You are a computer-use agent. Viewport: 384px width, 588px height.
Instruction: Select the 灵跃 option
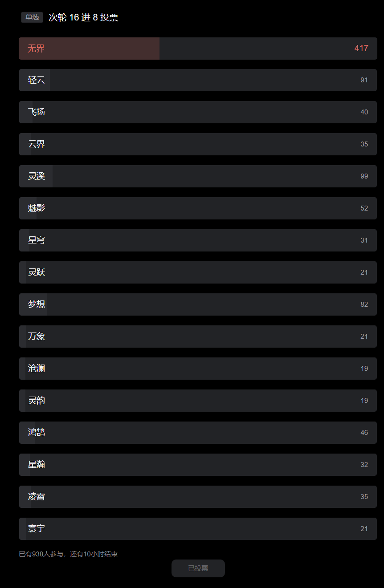tap(198, 272)
